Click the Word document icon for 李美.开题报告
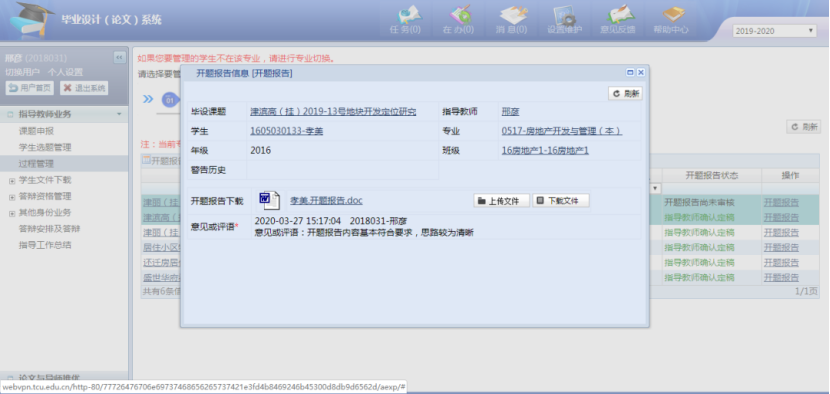The height and width of the screenshot is (394, 830). [x=269, y=201]
